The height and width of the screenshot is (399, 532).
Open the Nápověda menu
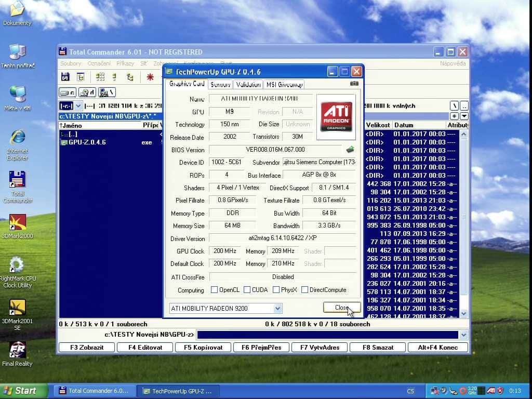453,63
